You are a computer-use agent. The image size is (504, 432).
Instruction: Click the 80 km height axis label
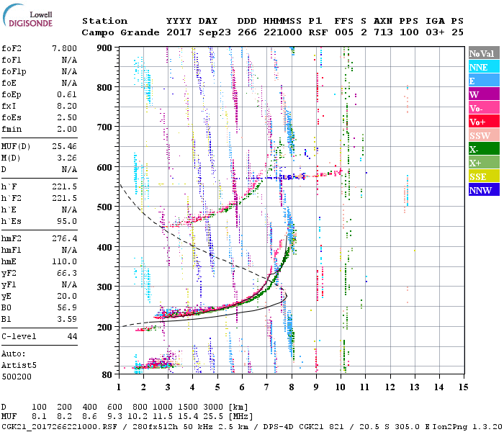click(x=107, y=375)
